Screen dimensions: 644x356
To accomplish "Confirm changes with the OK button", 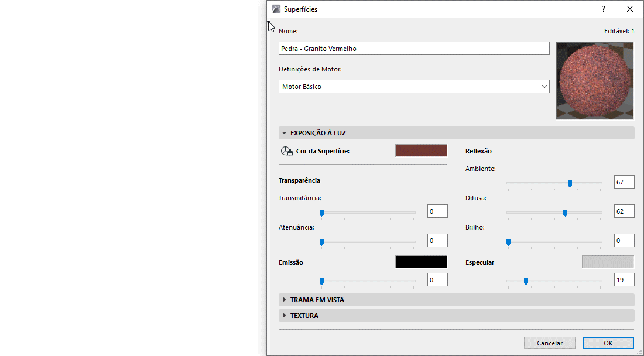I will [608, 343].
